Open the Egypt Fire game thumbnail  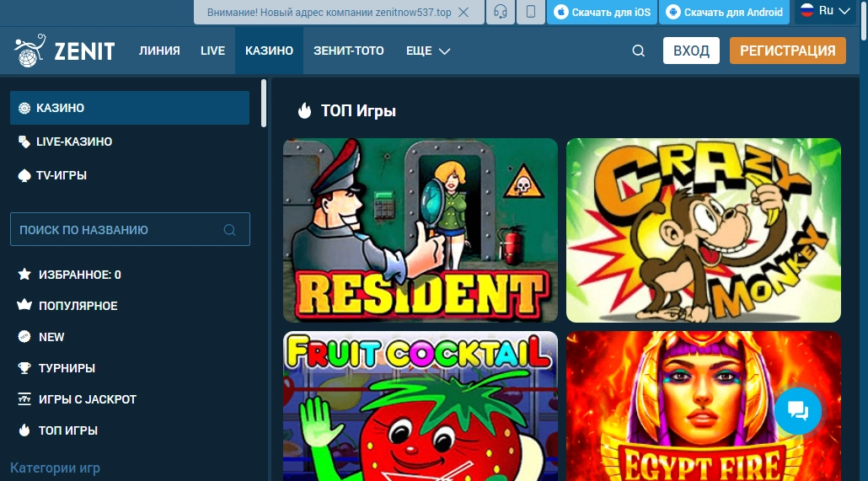tap(704, 406)
